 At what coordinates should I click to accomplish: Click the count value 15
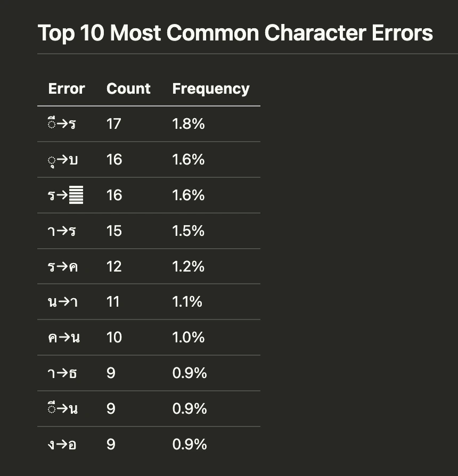(x=114, y=231)
